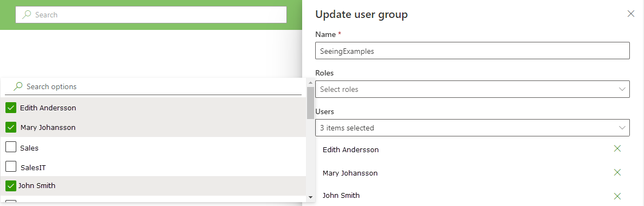Close the Update user group panel

pos(631,14)
